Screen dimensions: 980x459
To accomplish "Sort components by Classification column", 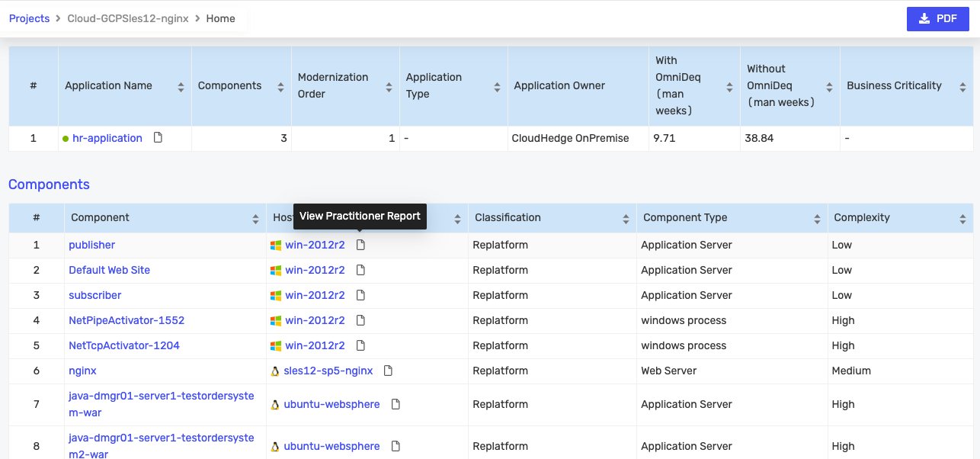I will coord(626,219).
